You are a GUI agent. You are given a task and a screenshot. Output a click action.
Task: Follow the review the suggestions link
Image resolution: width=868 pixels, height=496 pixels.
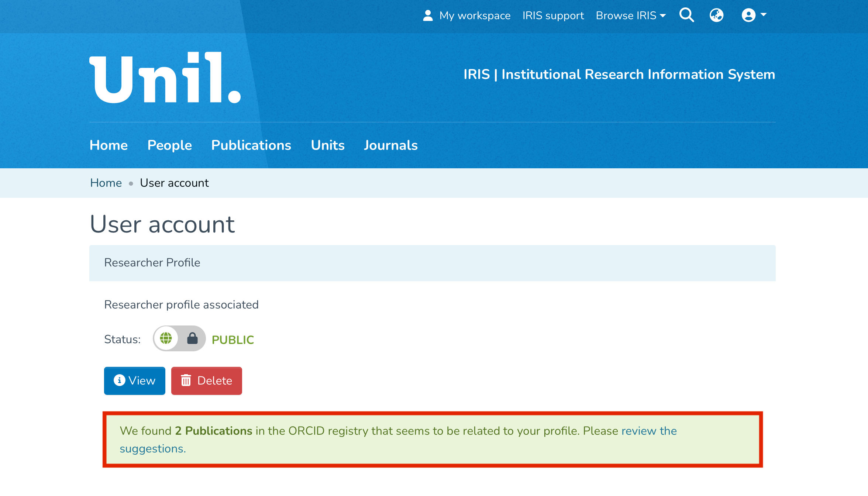click(x=649, y=431)
